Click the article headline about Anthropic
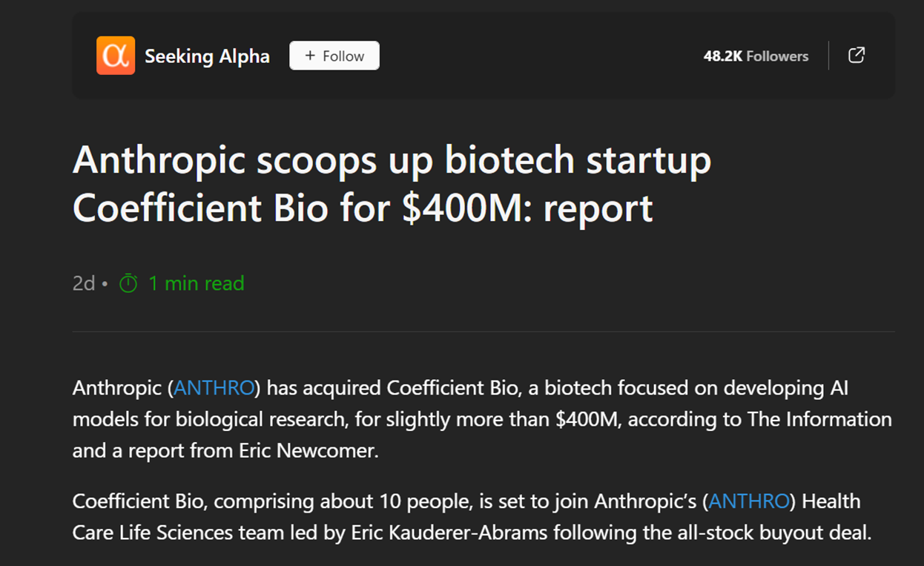Viewport: 924px width, 566px height. click(392, 184)
